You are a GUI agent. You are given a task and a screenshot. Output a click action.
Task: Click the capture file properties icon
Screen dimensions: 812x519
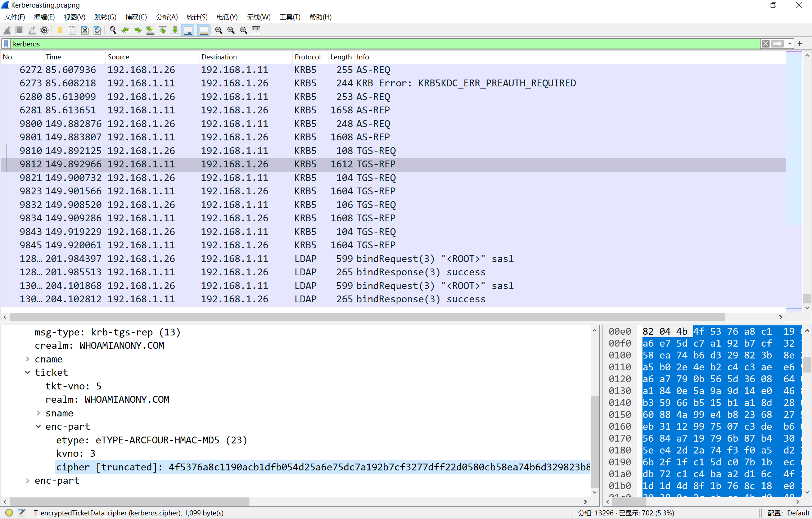pyautogui.click(x=22, y=513)
